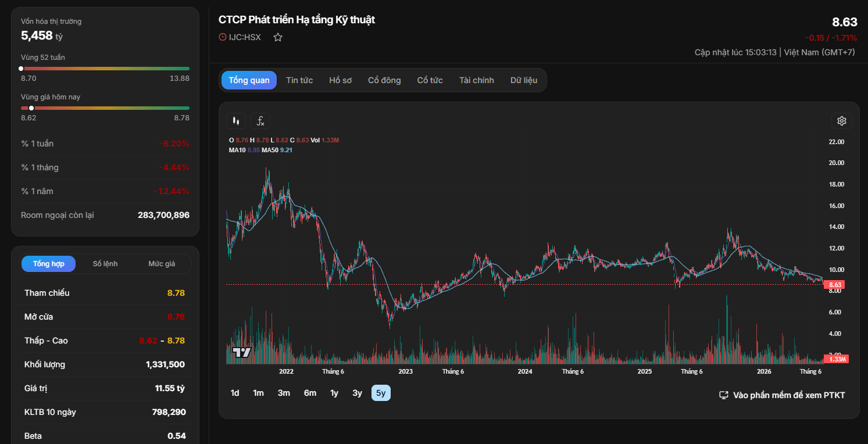Switch to Sổ lệnh panel tab

(x=105, y=264)
